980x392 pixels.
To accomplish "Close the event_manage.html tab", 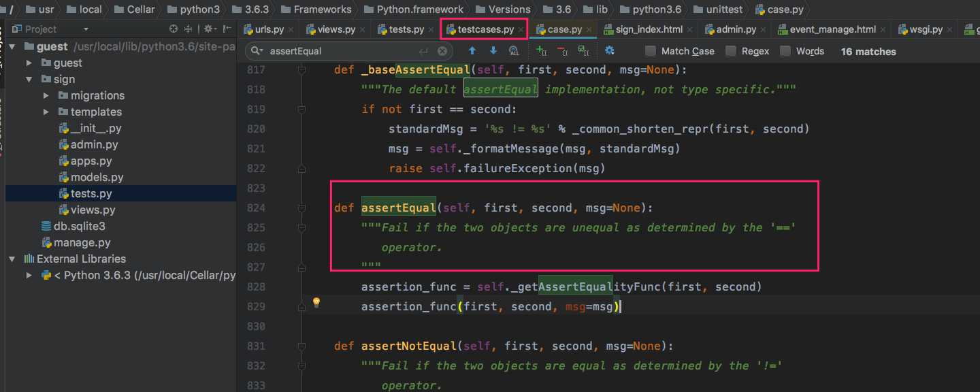I will coord(883,30).
